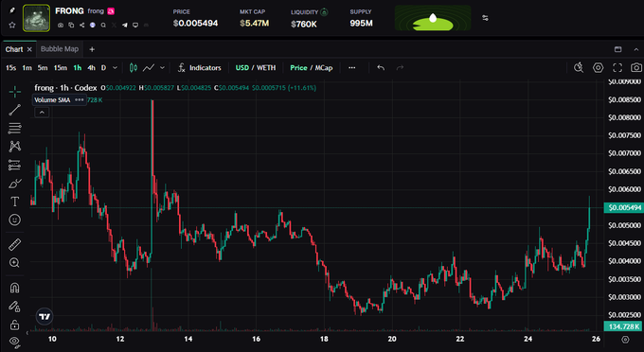This screenshot has width=644, height=352.
Task: Open chart settings hexagon icon
Action: click(598, 68)
